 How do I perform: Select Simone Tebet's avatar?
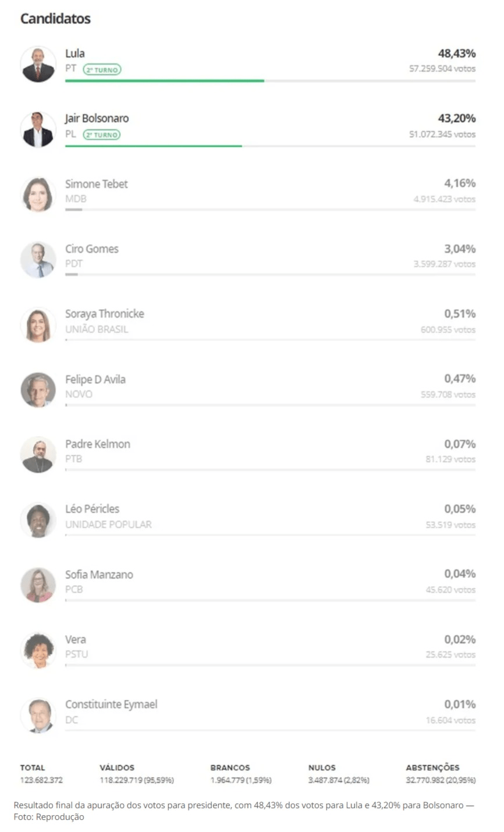click(x=38, y=194)
